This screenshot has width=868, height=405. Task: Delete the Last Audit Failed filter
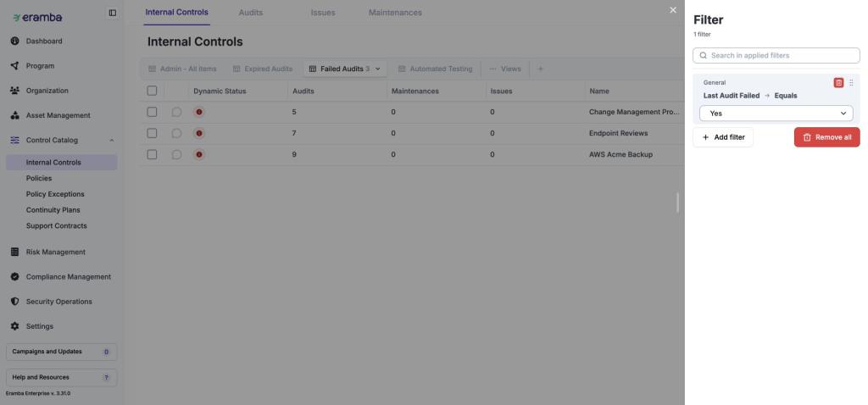pyautogui.click(x=838, y=83)
